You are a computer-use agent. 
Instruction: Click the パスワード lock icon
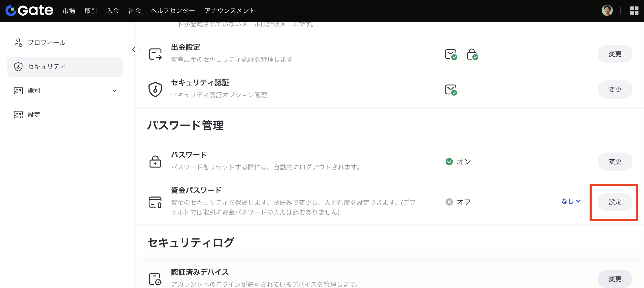[x=155, y=161]
